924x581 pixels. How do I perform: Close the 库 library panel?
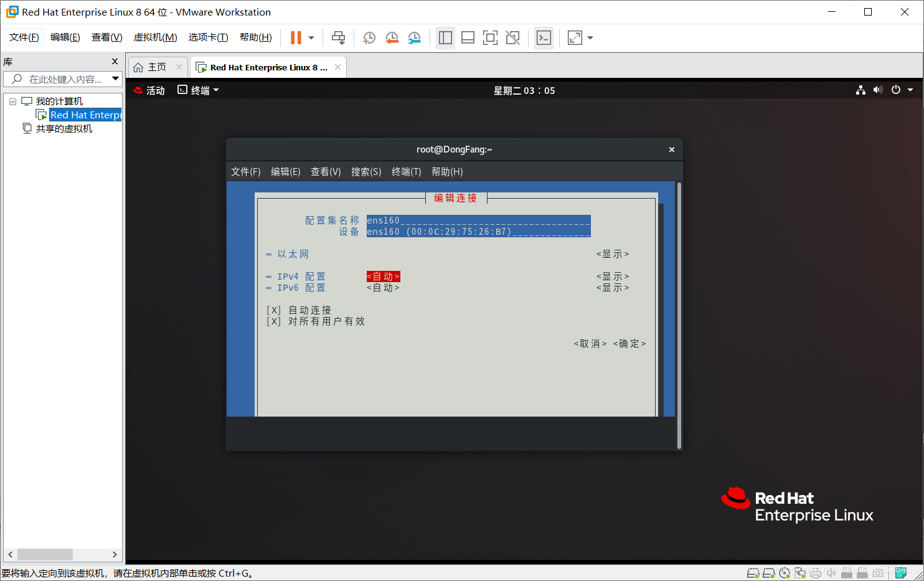(x=115, y=62)
